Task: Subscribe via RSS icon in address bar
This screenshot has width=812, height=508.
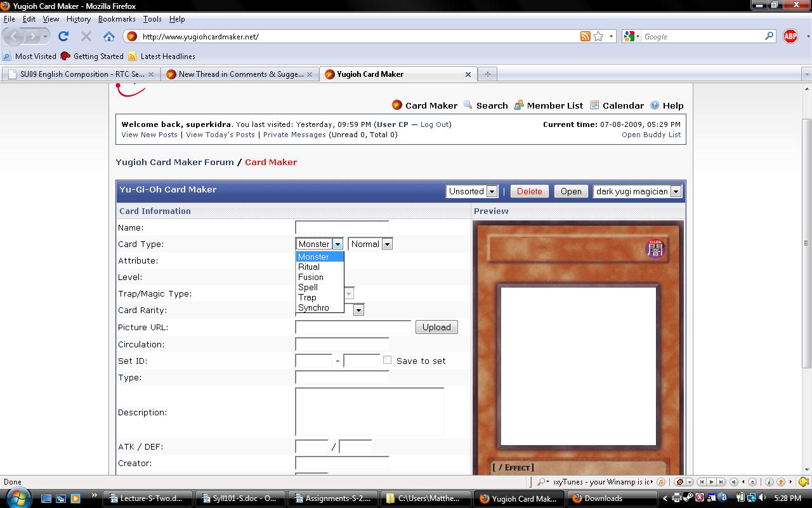Action: pyautogui.click(x=586, y=36)
